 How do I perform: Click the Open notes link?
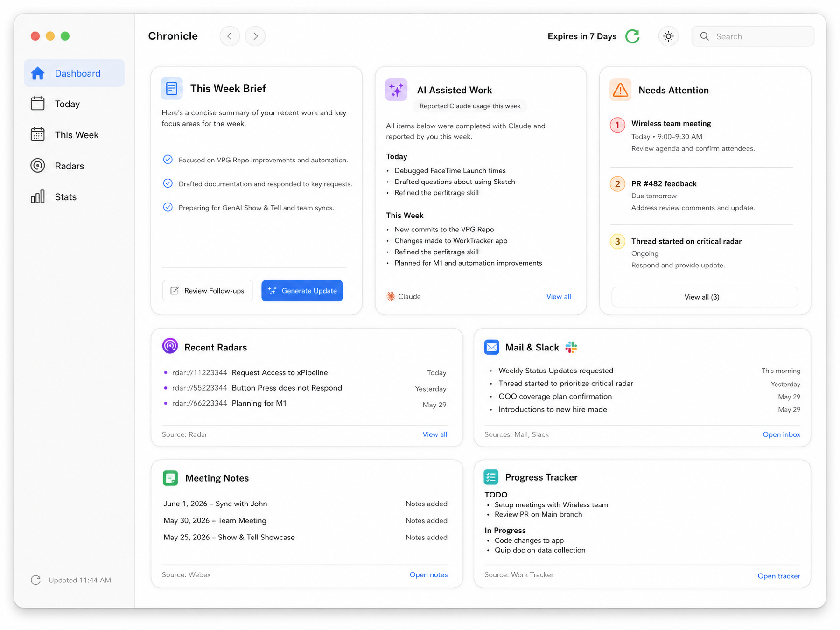click(428, 574)
